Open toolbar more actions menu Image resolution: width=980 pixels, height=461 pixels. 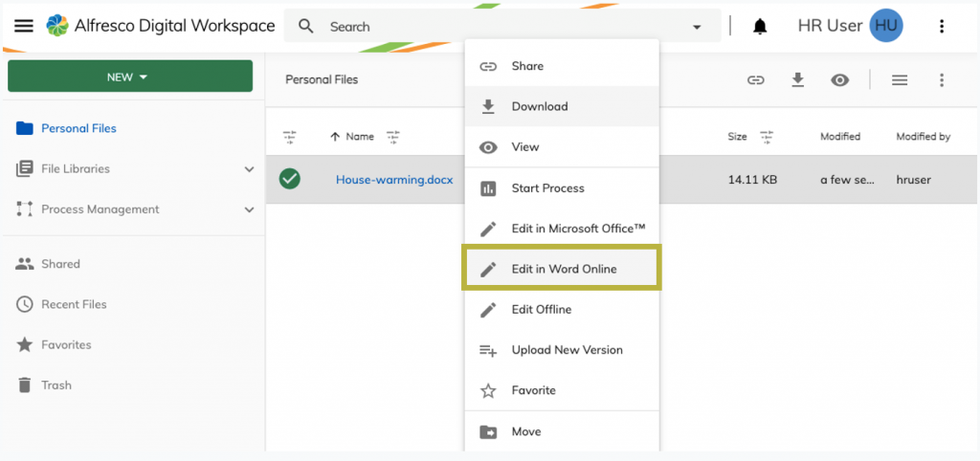tap(942, 80)
